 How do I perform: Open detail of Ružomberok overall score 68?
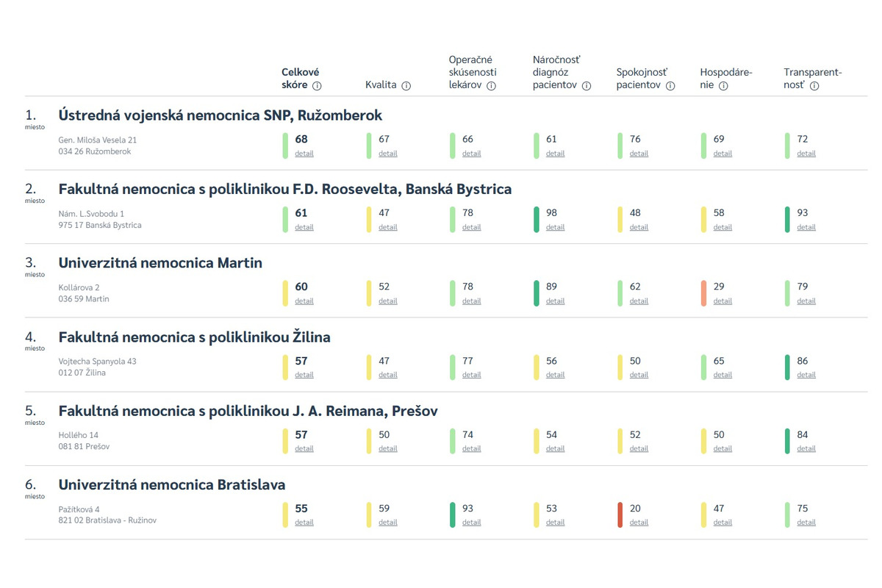click(304, 154)
